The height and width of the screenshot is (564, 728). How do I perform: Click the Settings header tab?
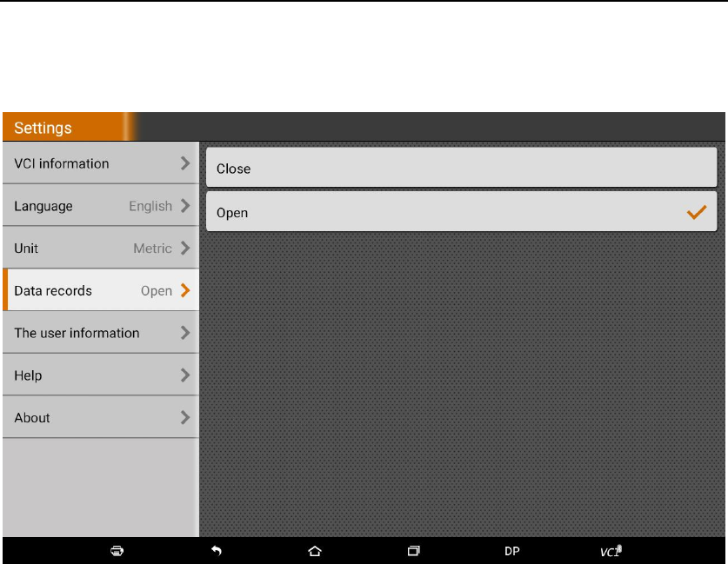pos(69,127)
